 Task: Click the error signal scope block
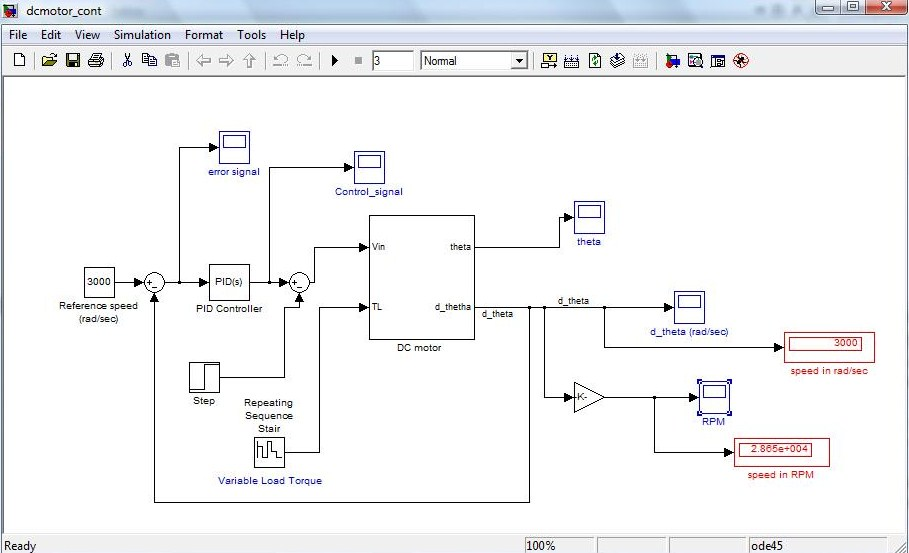[234, 147]
